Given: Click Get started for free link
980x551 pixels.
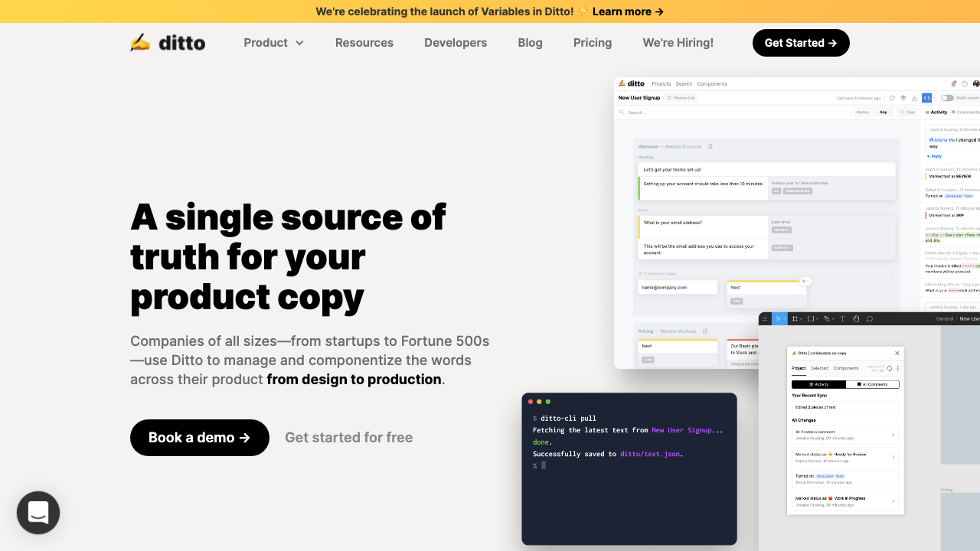Looking at the screenshot, I should [x=348, y=438].
